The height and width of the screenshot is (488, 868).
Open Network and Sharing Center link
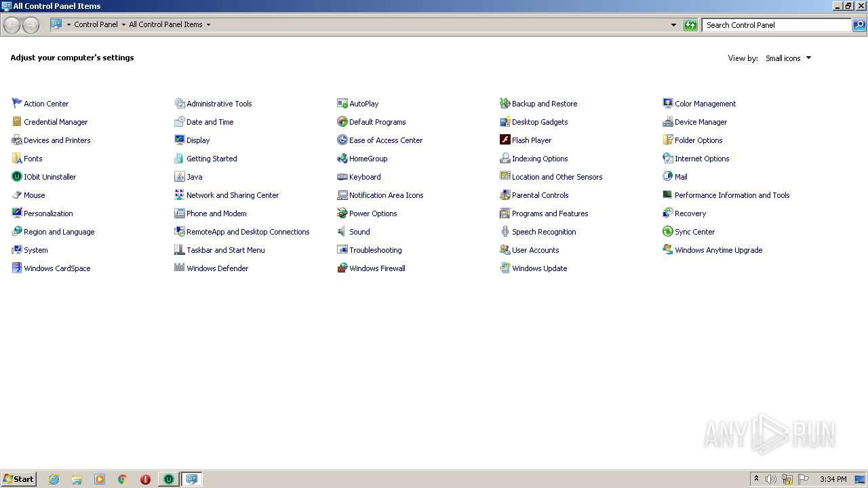[233, 195]
